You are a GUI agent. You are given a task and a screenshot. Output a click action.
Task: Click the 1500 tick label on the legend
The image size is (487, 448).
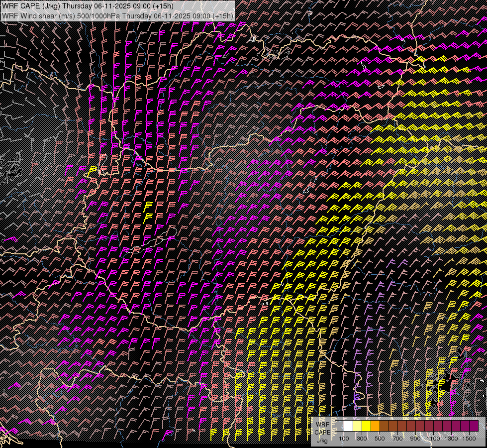tap(469, 439)
